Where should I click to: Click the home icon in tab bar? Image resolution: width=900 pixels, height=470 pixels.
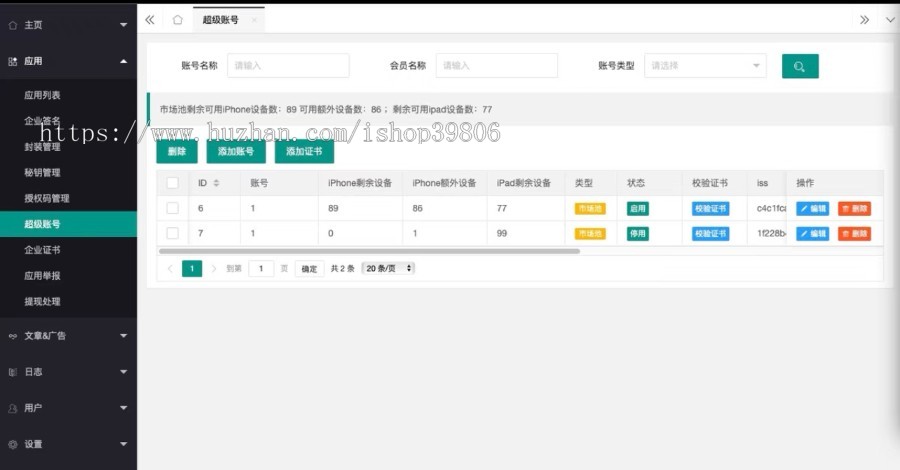(177, 19)
